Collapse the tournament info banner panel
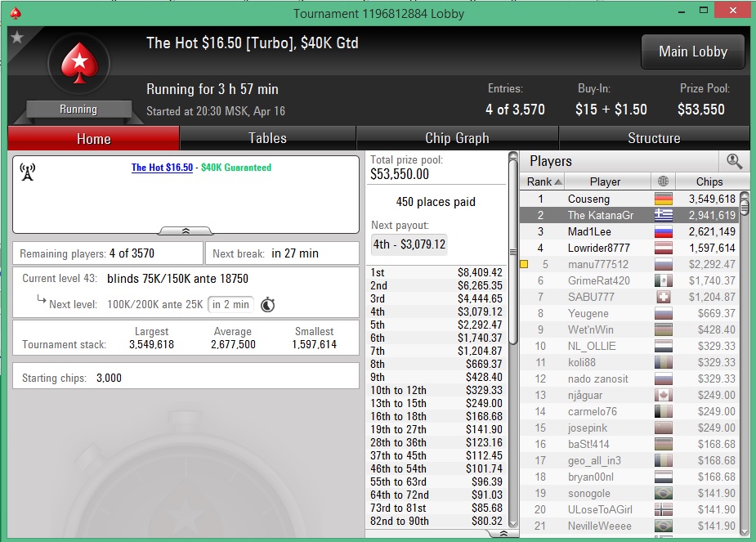The image size is (756, 542). (186, 231)
